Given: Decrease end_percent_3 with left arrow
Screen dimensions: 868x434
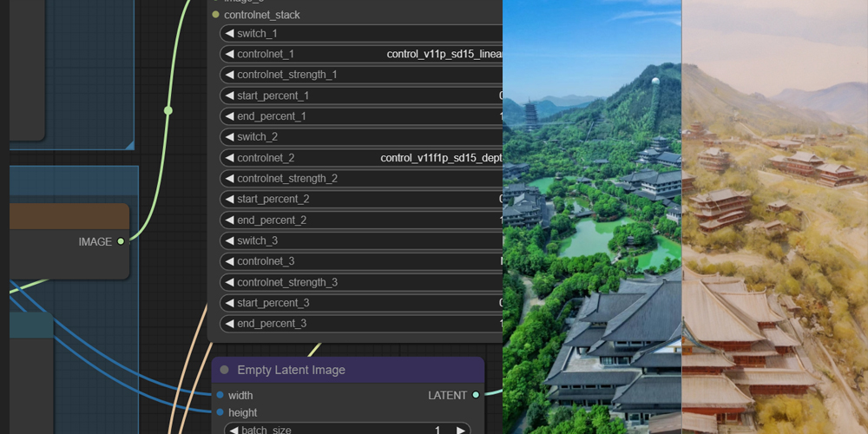Looking at the screenshot, I should (x=229, y=323).
